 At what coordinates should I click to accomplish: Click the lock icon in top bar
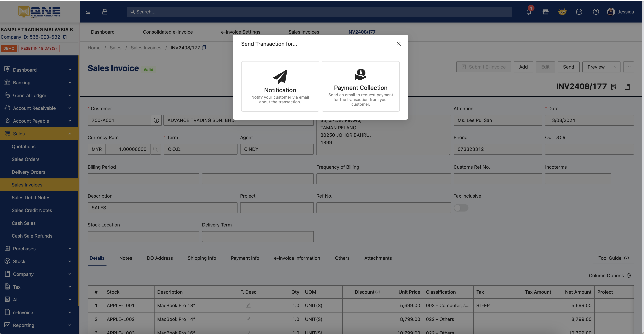(105, 12)
